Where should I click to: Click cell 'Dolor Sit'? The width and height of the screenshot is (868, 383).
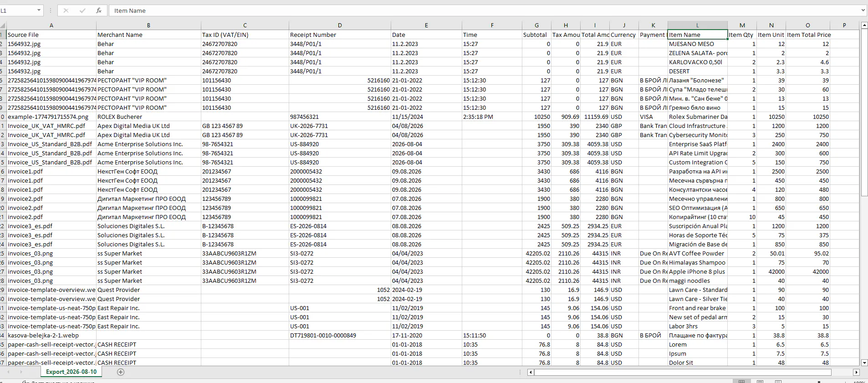698,363
